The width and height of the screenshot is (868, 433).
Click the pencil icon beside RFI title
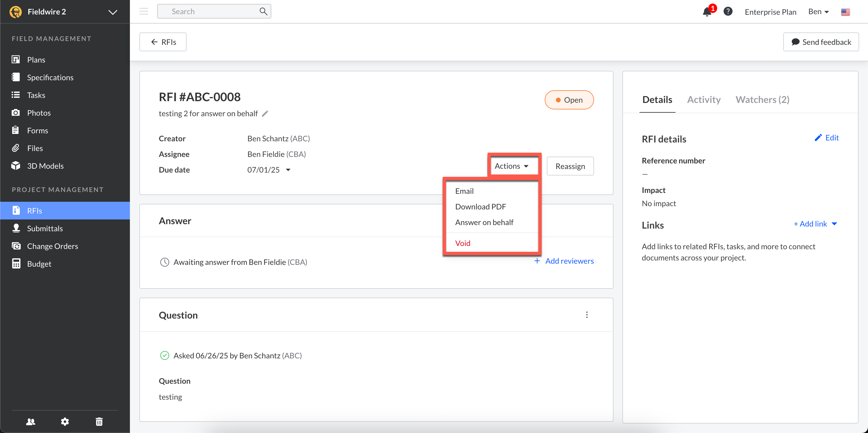265,114
